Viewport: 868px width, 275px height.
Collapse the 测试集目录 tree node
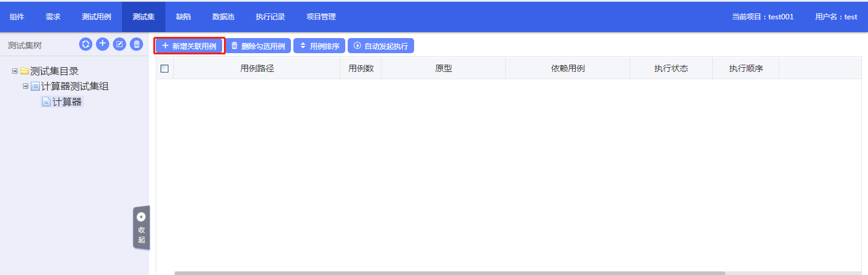(14, 71)
